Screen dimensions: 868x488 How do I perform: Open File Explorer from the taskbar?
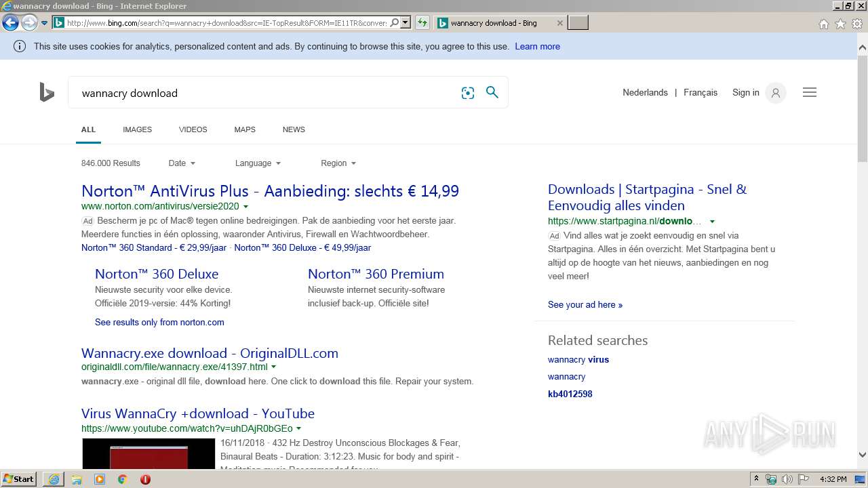point(77,479)
